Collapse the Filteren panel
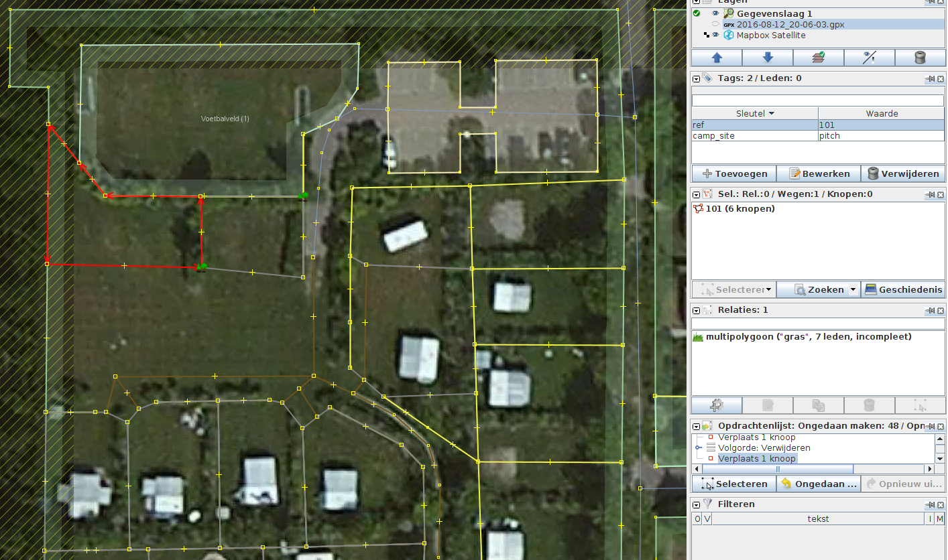948x560 pixels. tap(696, 504)
